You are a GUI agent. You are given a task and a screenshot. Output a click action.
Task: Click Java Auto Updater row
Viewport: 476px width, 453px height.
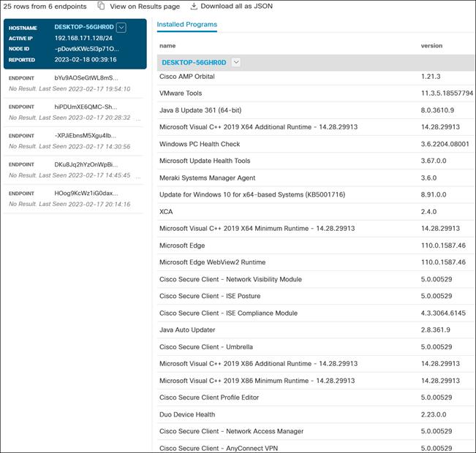coord(316,330)
